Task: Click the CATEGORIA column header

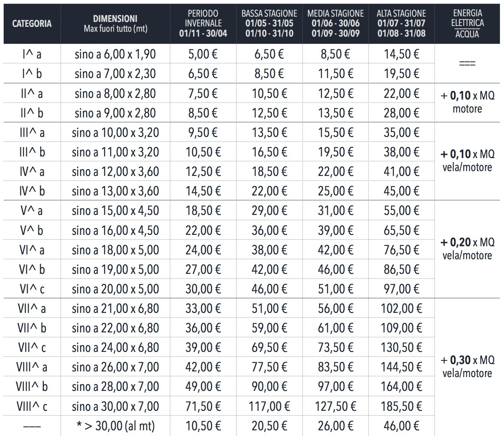Action: [x=32, y=24]
